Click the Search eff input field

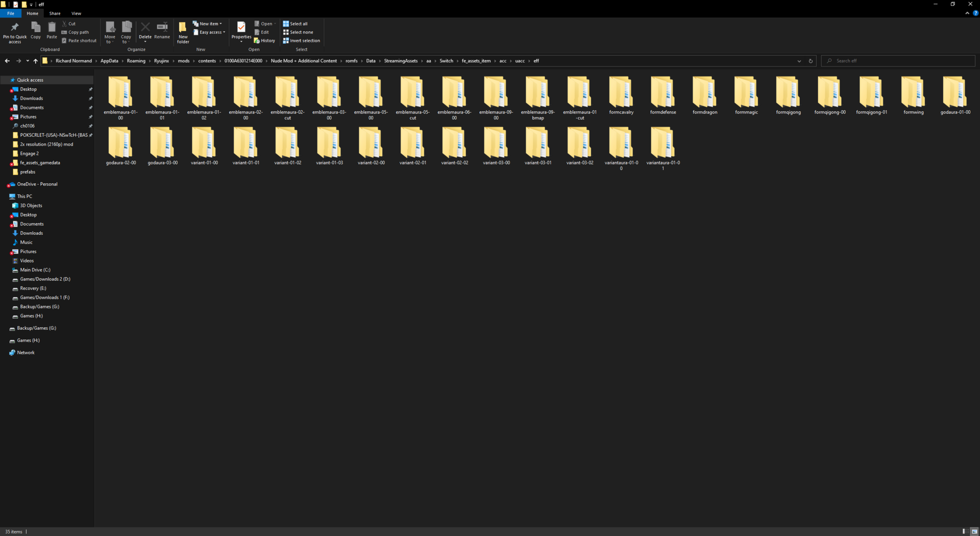[x=898, y=61]
